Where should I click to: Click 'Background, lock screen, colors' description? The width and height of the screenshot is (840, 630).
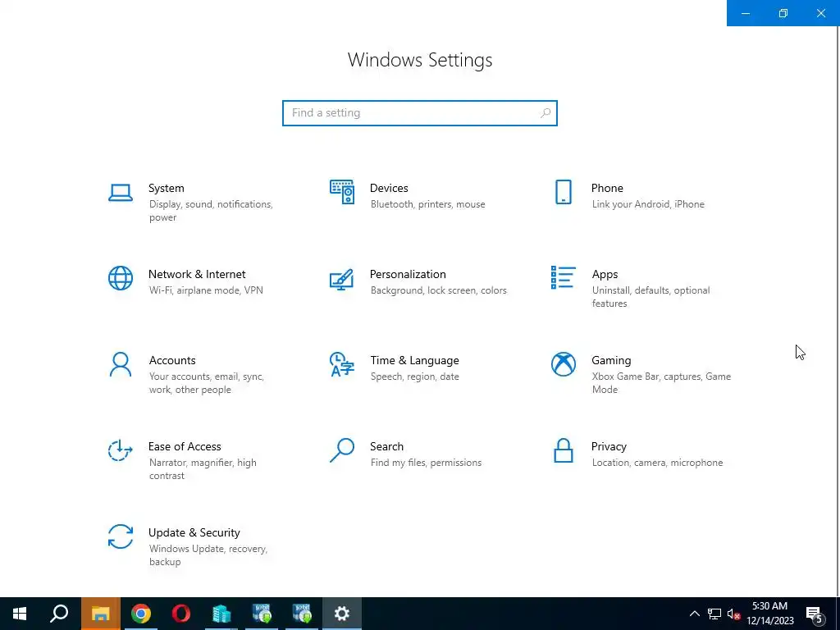(x=439, y=290)
